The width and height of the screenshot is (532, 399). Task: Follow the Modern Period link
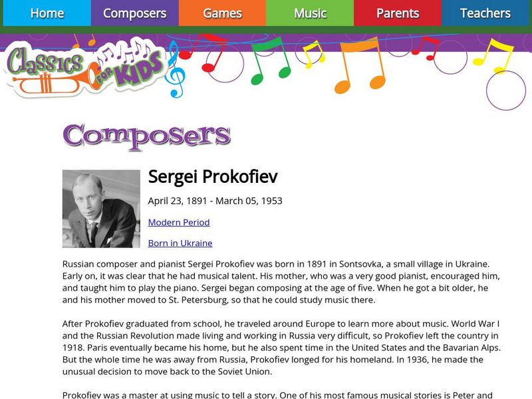pos(179,222)
